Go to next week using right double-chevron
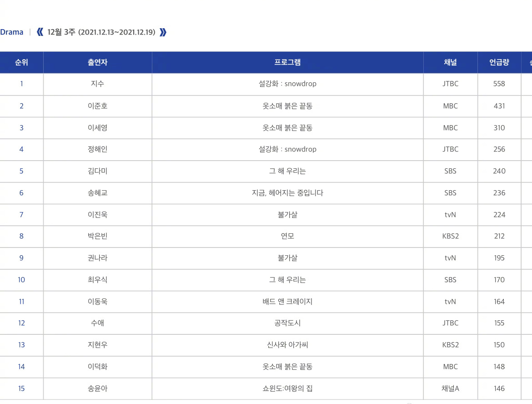532x404 pixels. pos(163,32)
